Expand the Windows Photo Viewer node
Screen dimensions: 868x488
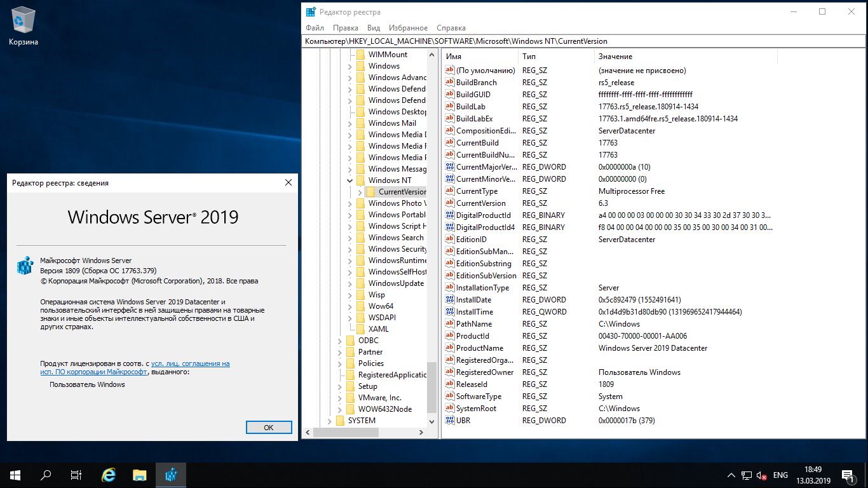pos(349,203)
